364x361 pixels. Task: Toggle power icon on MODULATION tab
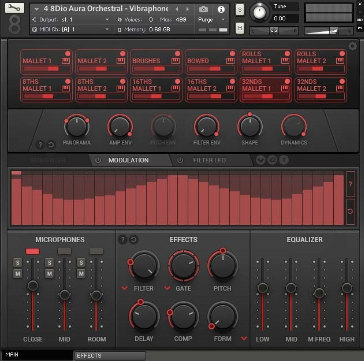tap(98, 160)
